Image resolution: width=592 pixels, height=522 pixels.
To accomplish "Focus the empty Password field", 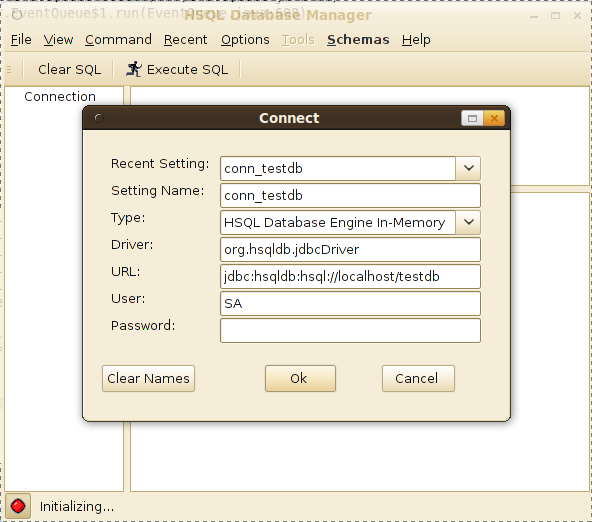I will pyautogui.click(x=350, y=331).
